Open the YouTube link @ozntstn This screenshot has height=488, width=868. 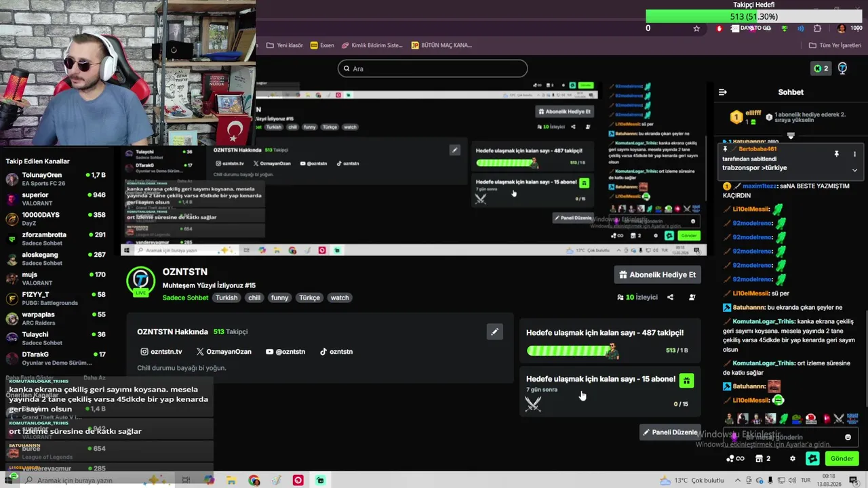(x=285, y=352)
